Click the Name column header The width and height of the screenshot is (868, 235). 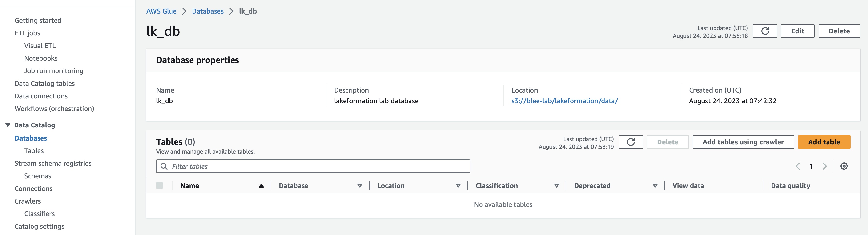189,186
